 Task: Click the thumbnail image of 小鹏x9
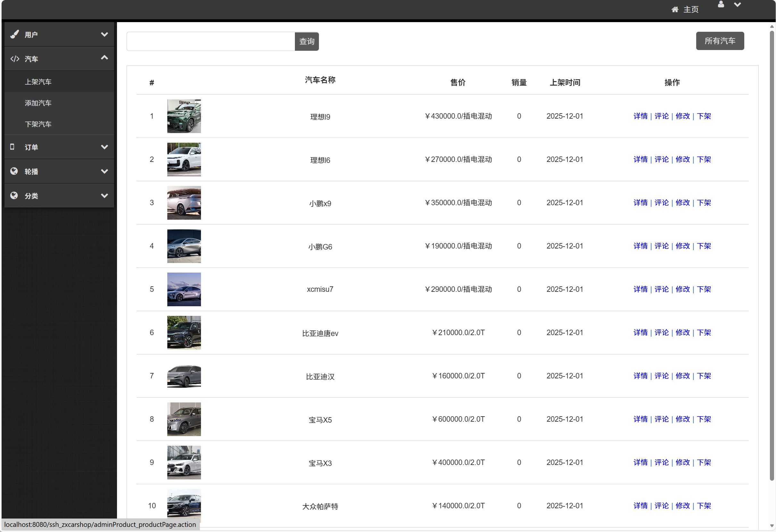coord(184,202)
